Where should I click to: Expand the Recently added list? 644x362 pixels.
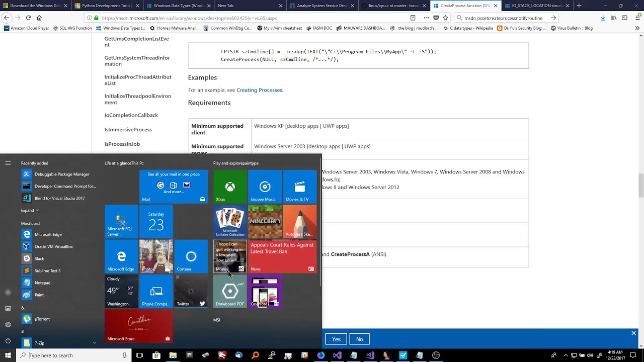[30, 210]
